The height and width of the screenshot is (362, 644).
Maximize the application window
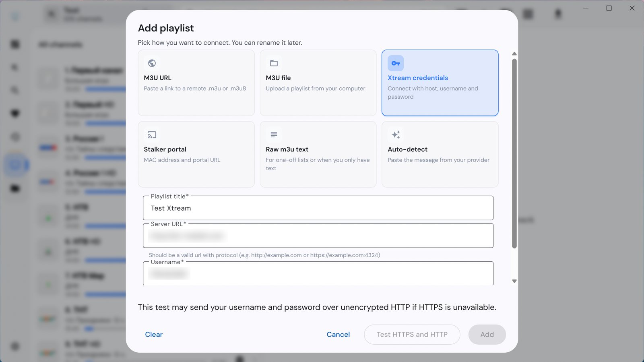[609, 8]
